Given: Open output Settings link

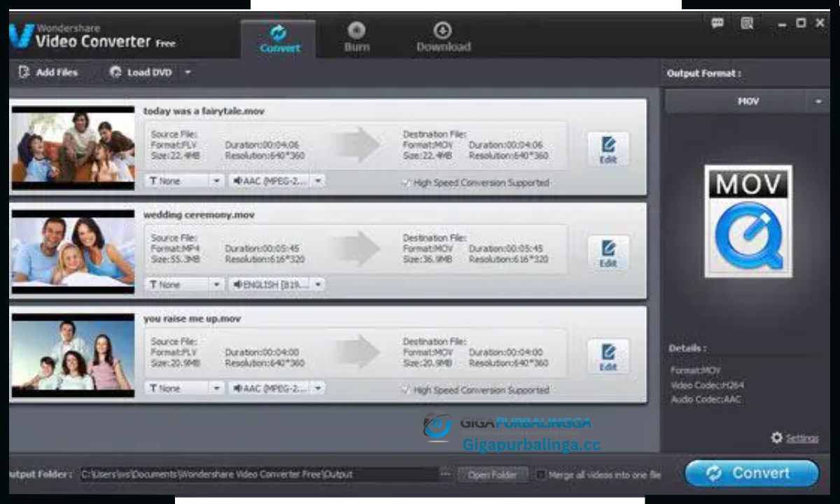Looking at the screenshot, I should click(801, 438).
